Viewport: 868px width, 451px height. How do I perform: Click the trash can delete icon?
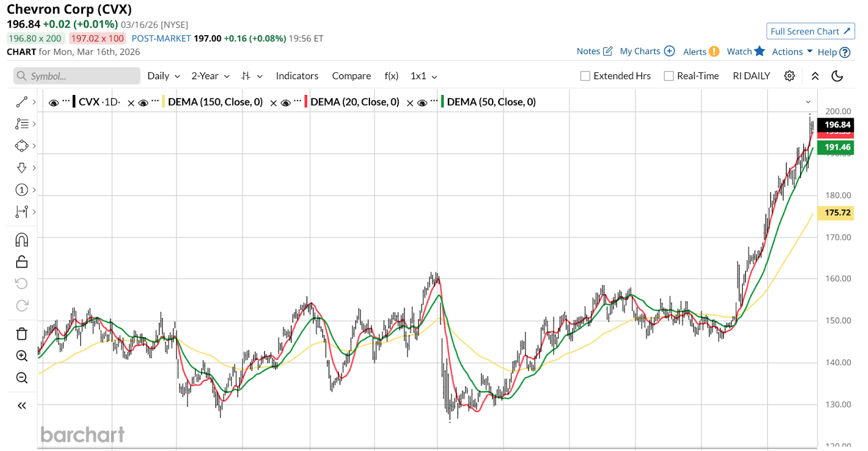[22, 334]
